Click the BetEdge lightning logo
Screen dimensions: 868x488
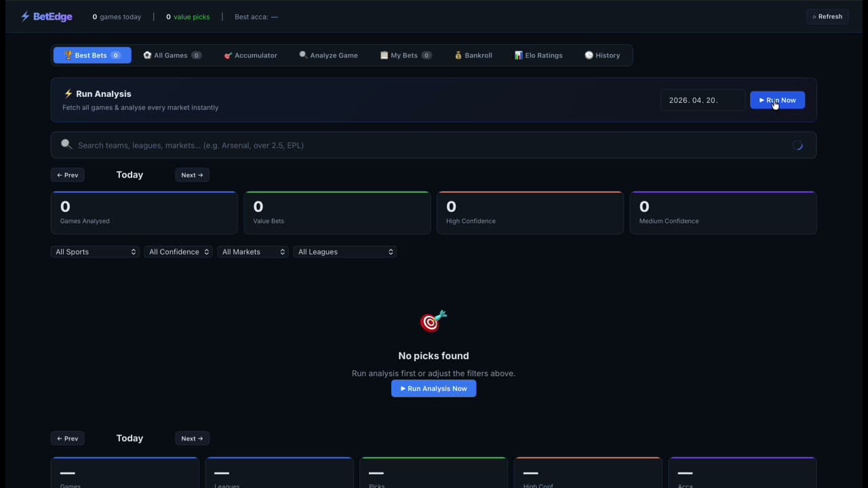coord(24,16)
